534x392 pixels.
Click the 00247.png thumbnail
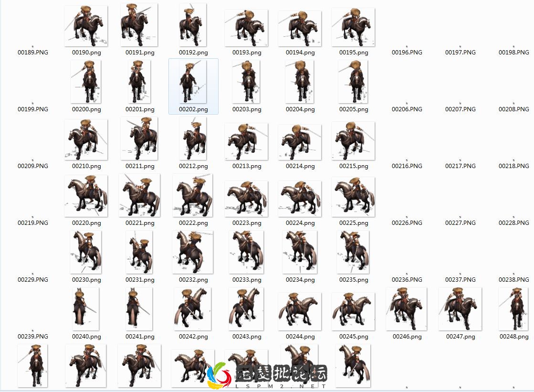pos(460,309)
